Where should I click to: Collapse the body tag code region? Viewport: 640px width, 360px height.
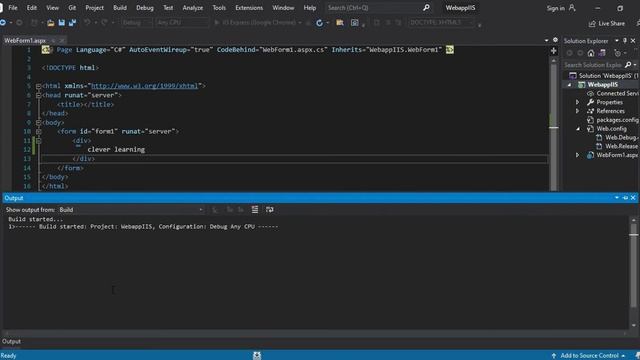38,122
